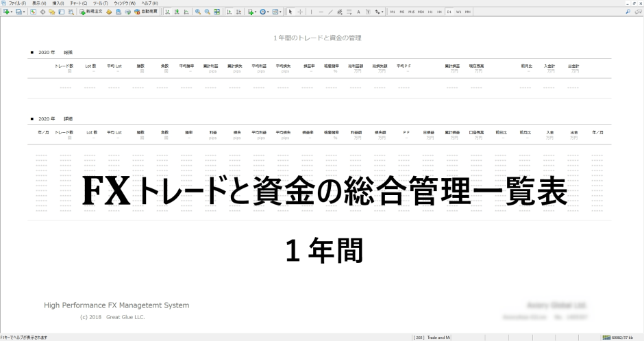Click the connection status bars indicator
The image size is (644, 341).
coord(606,338)
